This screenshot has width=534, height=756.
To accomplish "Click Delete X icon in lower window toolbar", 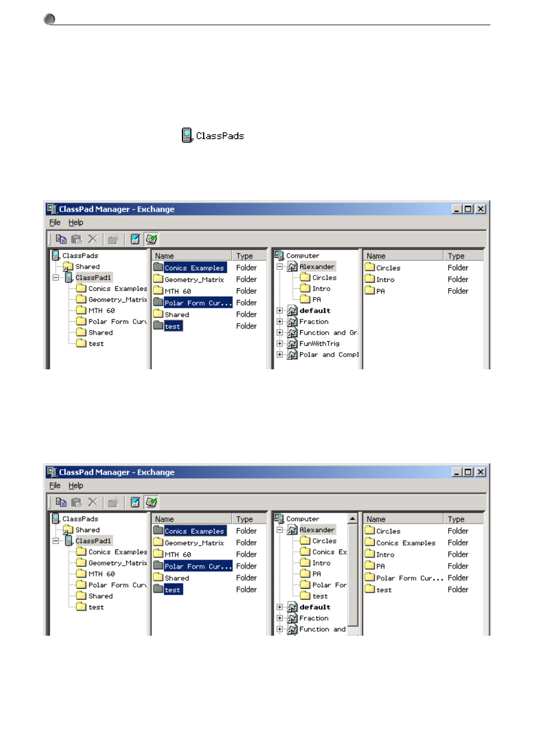I will click(93, 503).
